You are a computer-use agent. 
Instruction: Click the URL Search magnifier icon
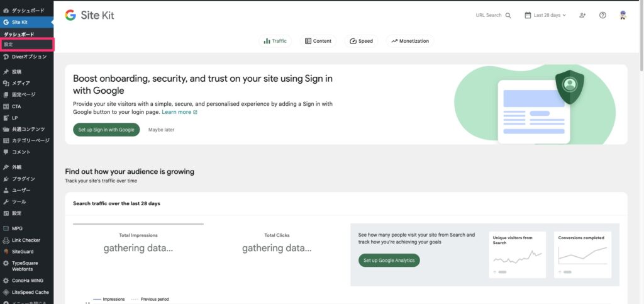(x=508, y=15)
